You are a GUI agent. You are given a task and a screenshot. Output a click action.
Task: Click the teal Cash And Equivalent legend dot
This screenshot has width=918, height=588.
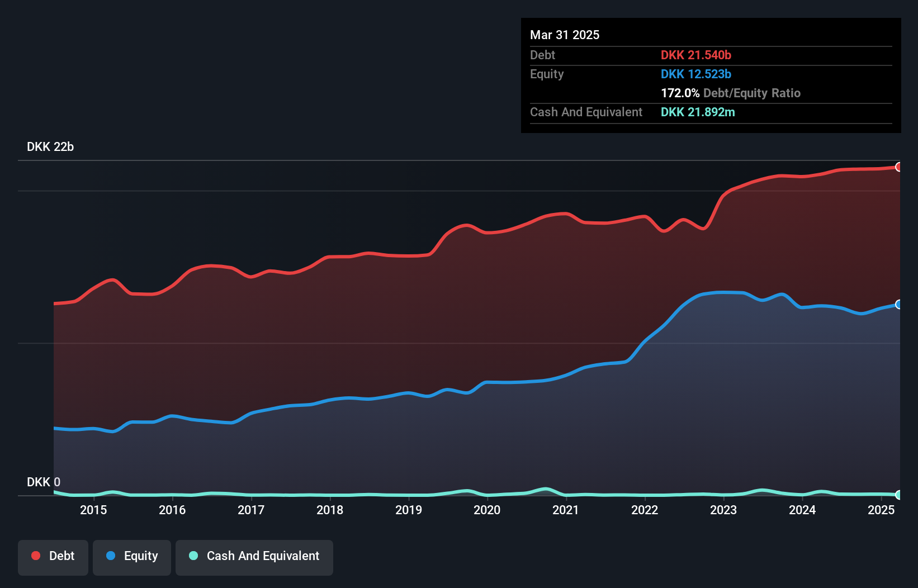point(193,556)
